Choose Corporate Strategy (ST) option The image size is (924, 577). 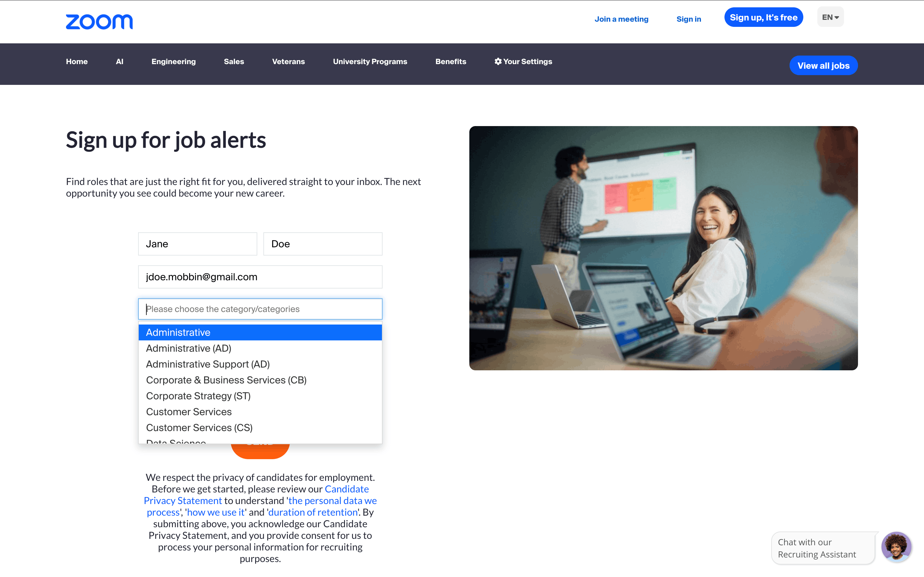coord(198,396)
